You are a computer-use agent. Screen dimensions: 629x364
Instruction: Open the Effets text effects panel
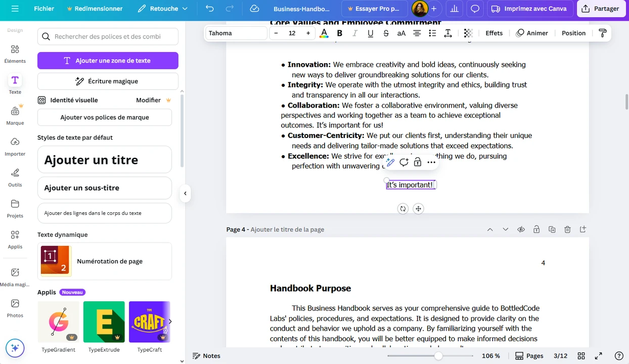[x=494, y=33]
